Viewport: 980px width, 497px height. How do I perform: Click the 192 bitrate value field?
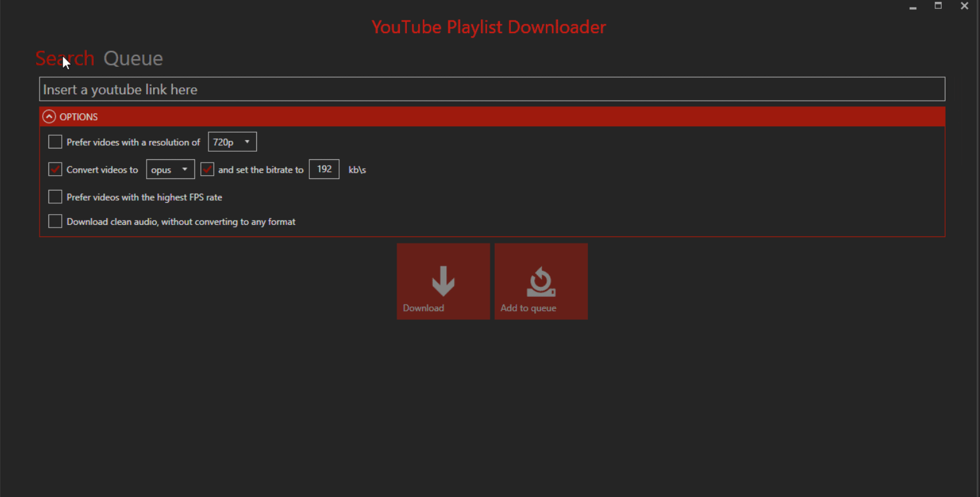[x=324, y=169]
